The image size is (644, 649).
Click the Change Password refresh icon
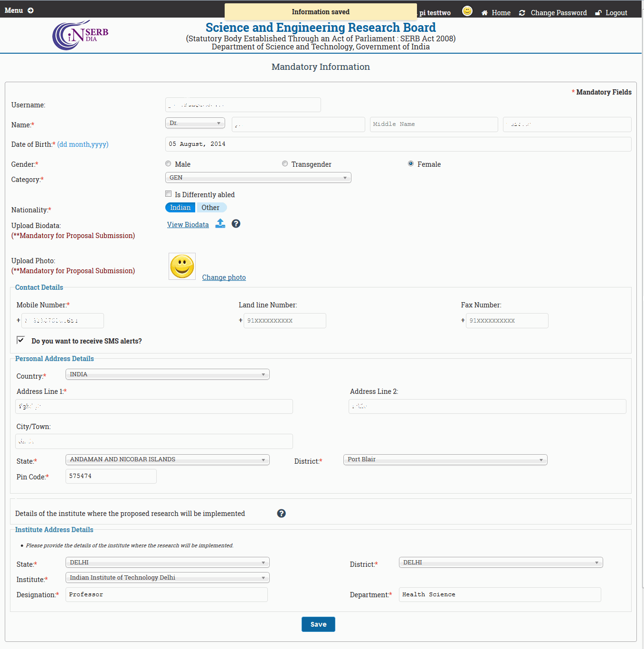pyautogui.click(x=521, y=12)
